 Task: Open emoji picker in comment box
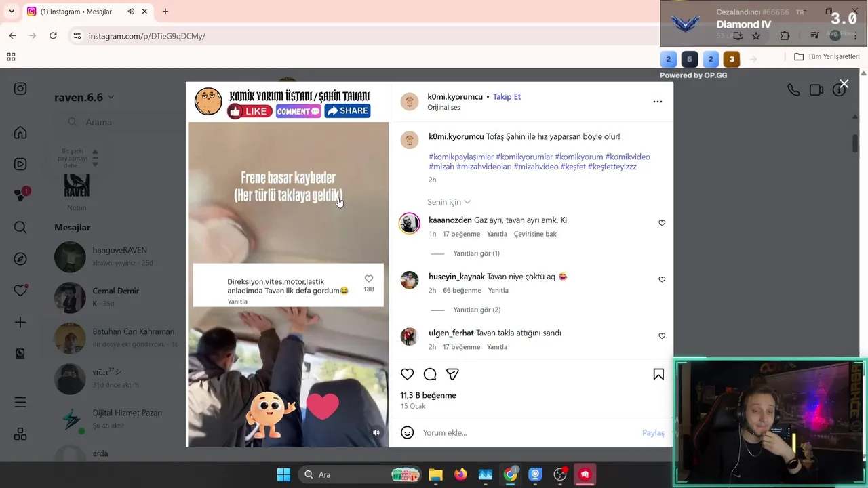click(x=407, y=432)
